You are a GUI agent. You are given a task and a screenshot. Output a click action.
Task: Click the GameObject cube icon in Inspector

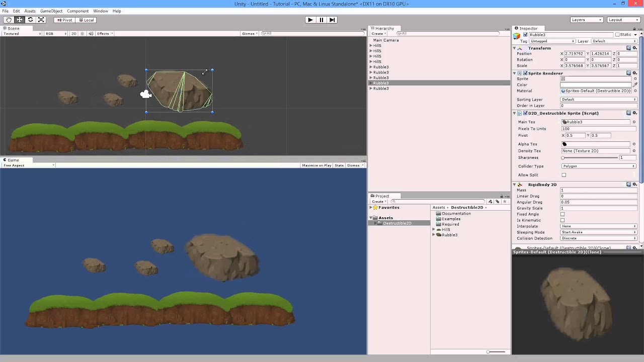point(517,36)
